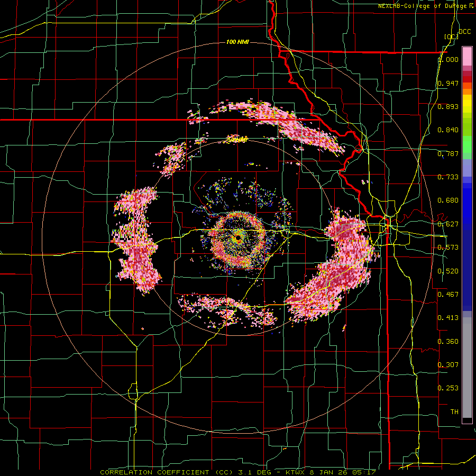
Task: Click the 0.520 legend value
Action: tap(448, 271)
